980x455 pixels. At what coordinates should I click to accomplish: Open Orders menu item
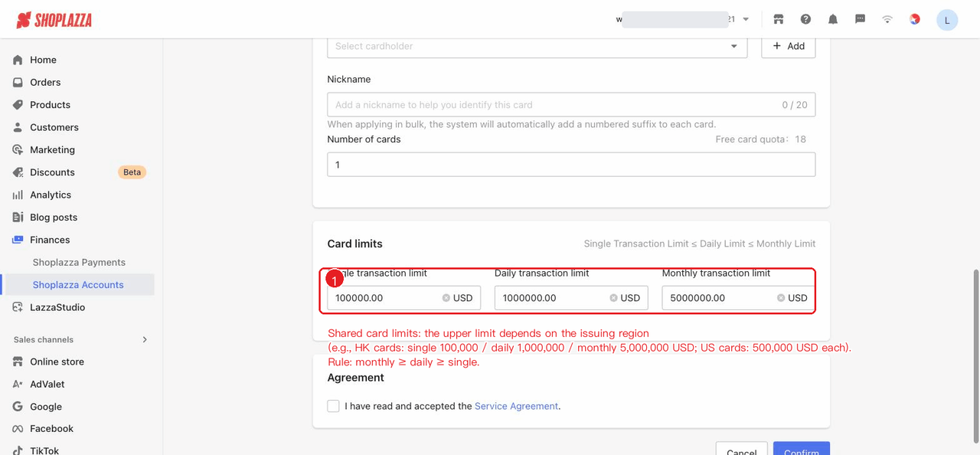pyautogui.click(x=45, y=82)
